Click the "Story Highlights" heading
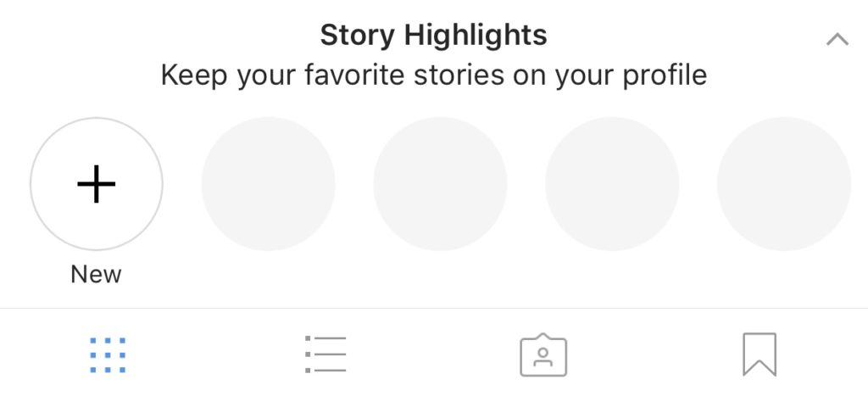This screenshot has width=868, height=396. tap(433, 36)
